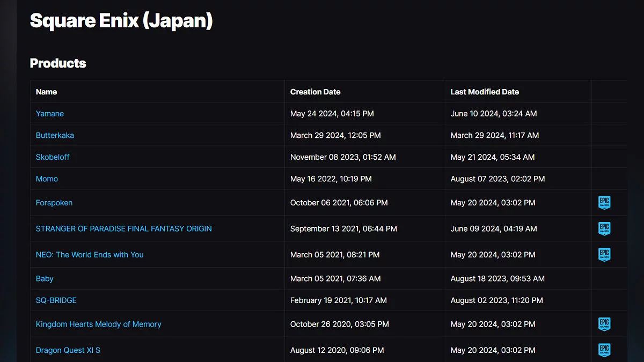The height and width of the screenshot is (362, 644).
Task: Open the Momo product entry
Action: pyautogui.click(x=47, y=179)
